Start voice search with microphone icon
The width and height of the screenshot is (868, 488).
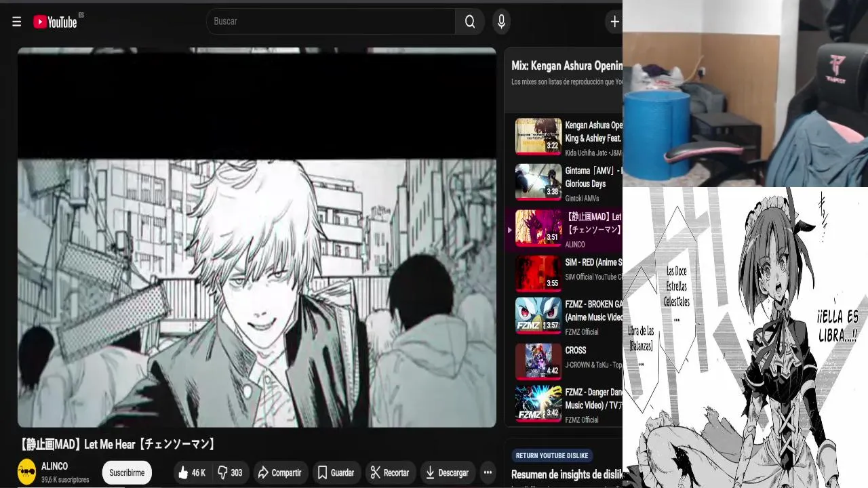click(x=501, y=22)
